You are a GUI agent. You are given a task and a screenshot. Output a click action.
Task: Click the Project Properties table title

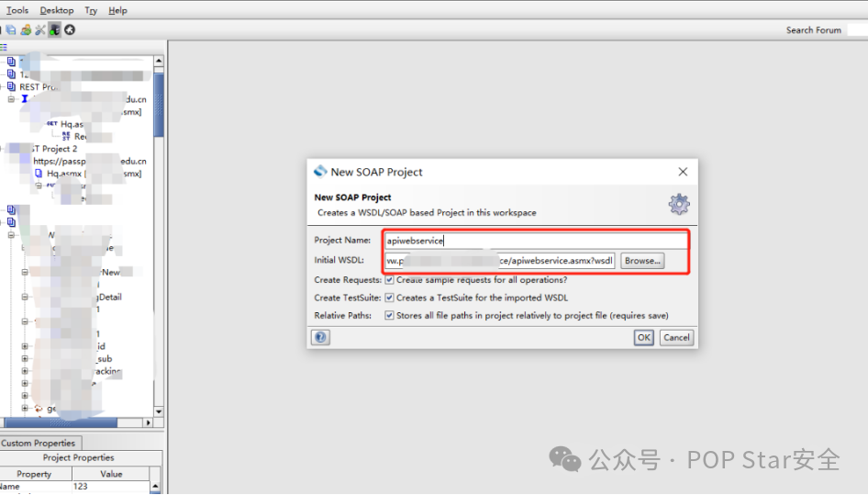point(79,458)
